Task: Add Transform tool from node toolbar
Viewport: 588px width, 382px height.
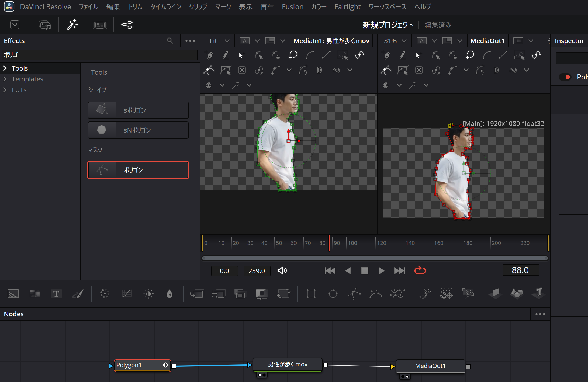Action: pyautogui.click(x=283, y=294)
